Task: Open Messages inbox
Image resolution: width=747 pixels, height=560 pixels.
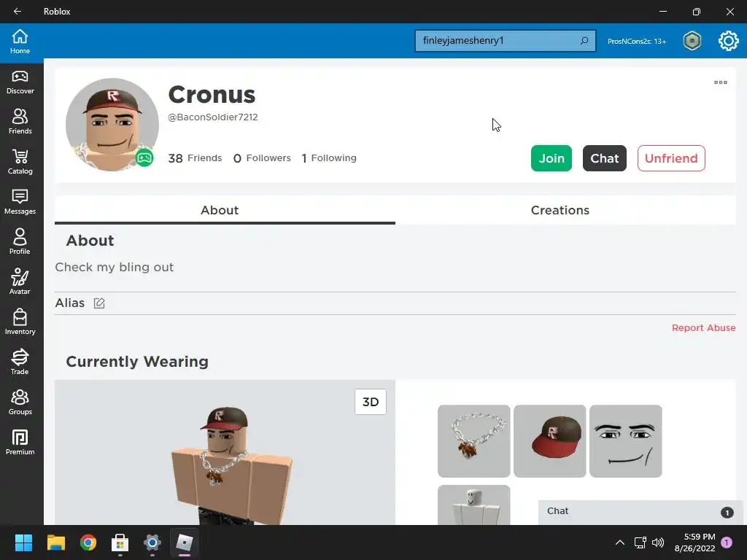Action: (20, 203)
